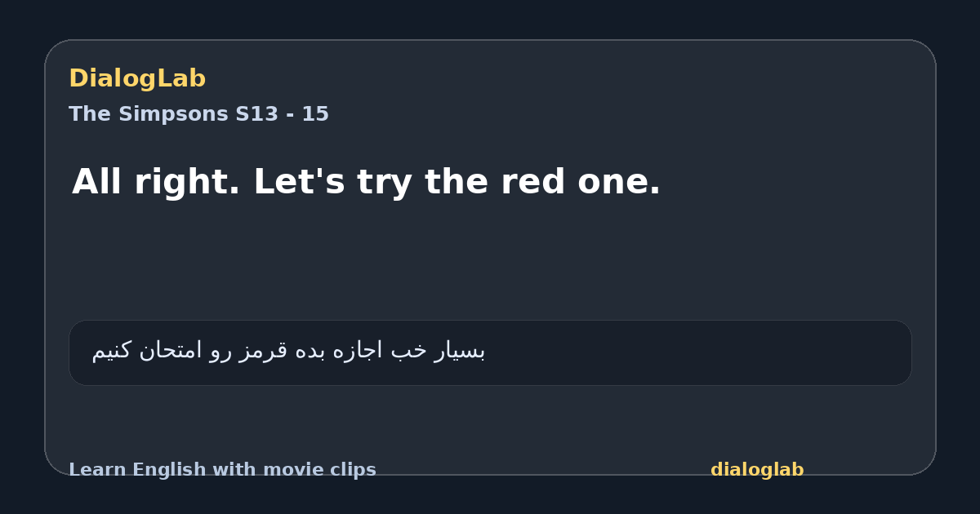Image resolution: width=980 pixels, height=514 pixels.
Task: Click the DialogLab logo title
Action: pyautogui.click(x=137, y=78)
